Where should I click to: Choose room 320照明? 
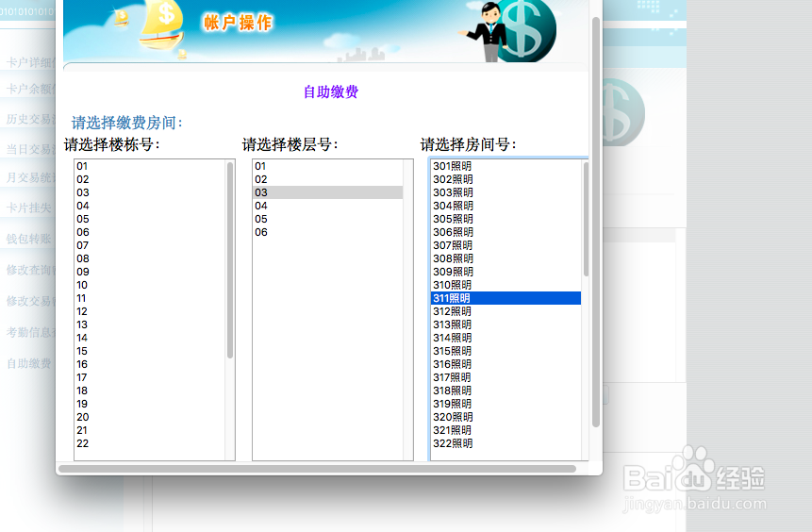point(505,417)
